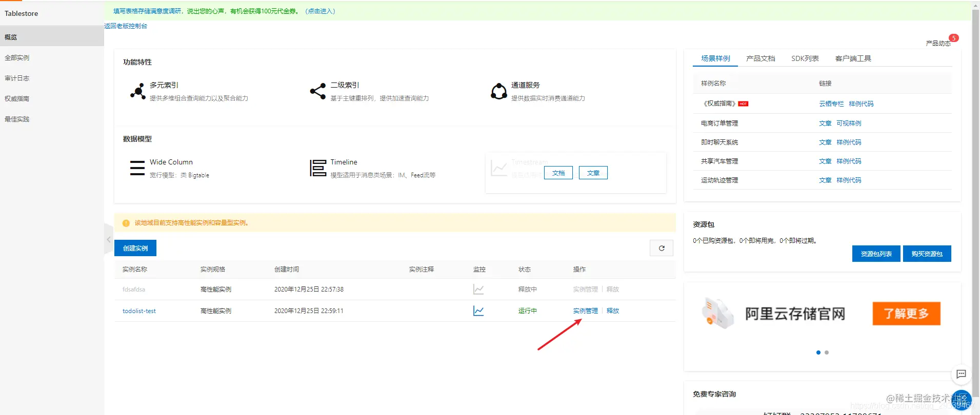The image size is (980, 415).
Task: Click the 二级索引 share-style icon
Action: coord(318,91)
